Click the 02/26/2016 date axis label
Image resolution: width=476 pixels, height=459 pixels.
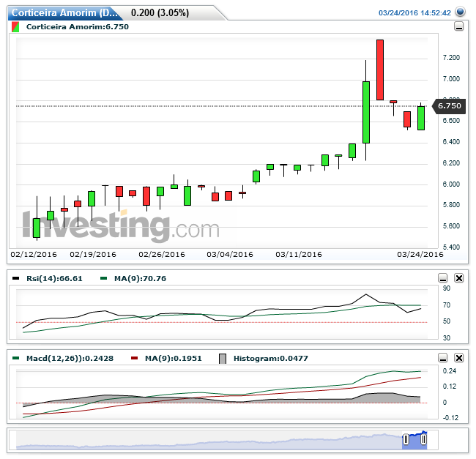tap(162, 254)
